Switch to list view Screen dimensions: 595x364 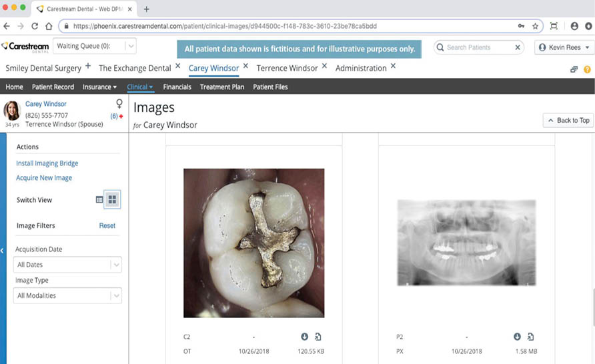pyautogui.click(x=100, y=199)
